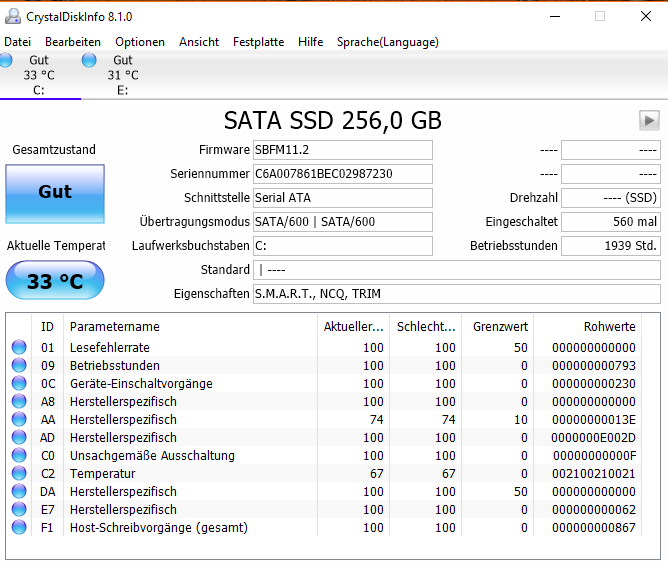Click raw value 000000000867

[x=594, y=528]
